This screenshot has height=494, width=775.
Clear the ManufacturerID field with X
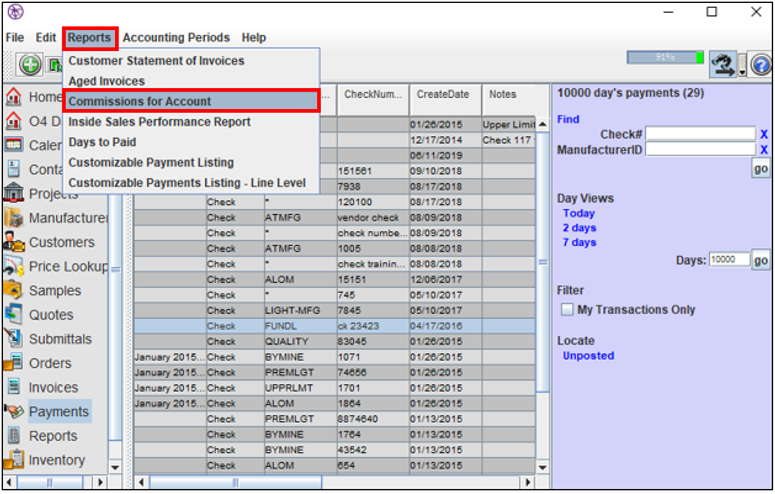(764, 150)
